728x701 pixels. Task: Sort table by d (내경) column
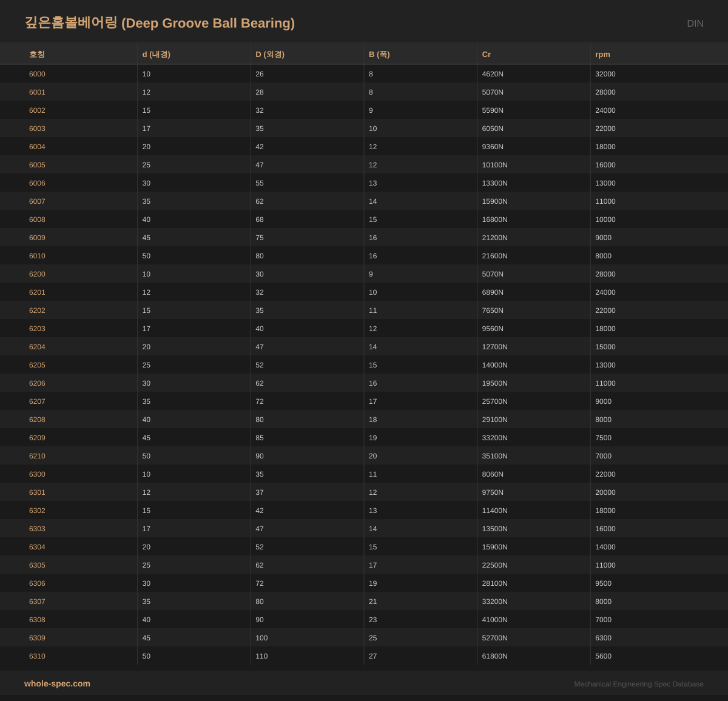pyautogui.click(x=156, y=54)
